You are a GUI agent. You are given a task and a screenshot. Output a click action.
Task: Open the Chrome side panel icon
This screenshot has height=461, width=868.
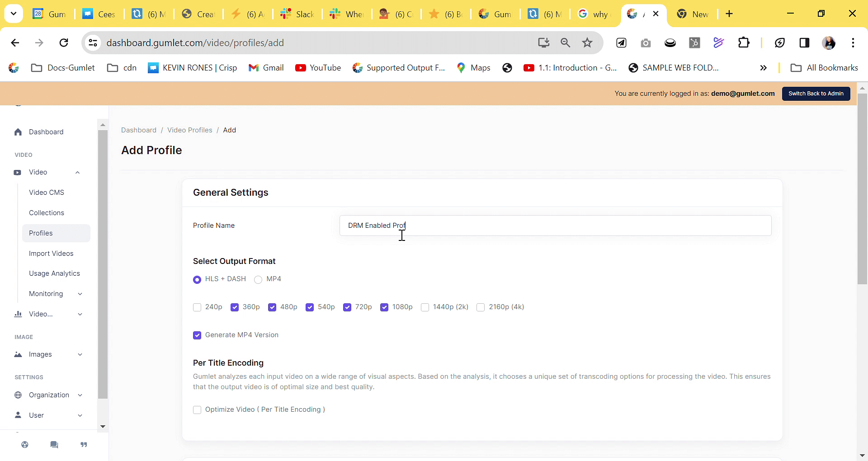(804, 42)
